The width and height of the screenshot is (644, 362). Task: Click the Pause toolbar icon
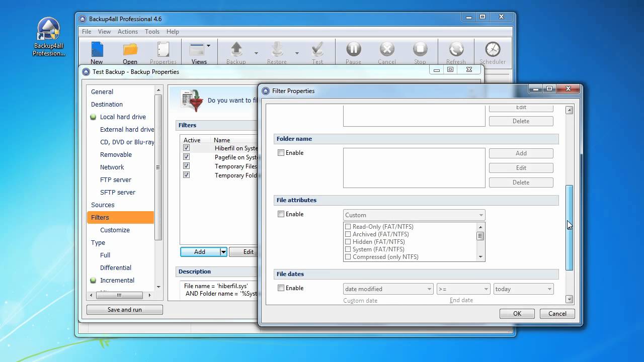(x=353, y=49)
